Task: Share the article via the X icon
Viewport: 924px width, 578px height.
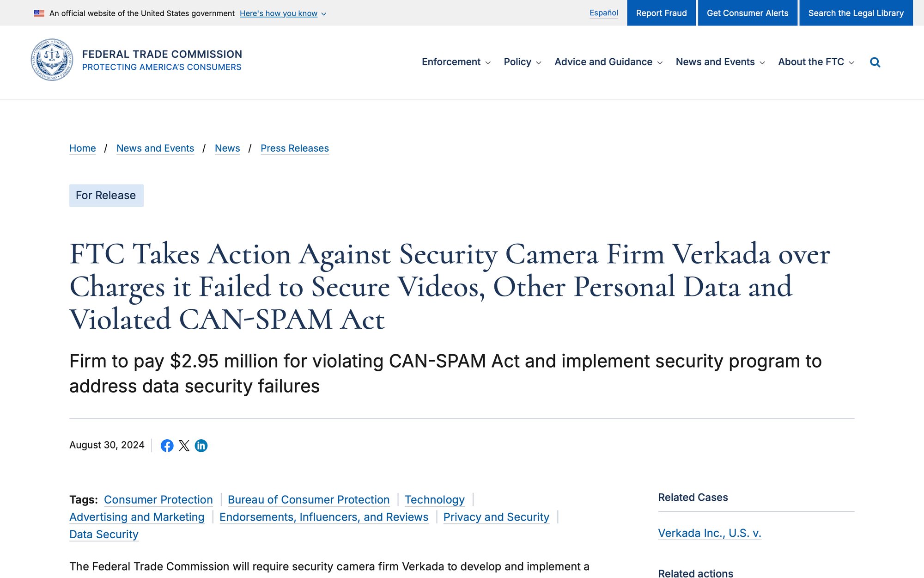Action: pyautogui.click(x=184, y=445)
